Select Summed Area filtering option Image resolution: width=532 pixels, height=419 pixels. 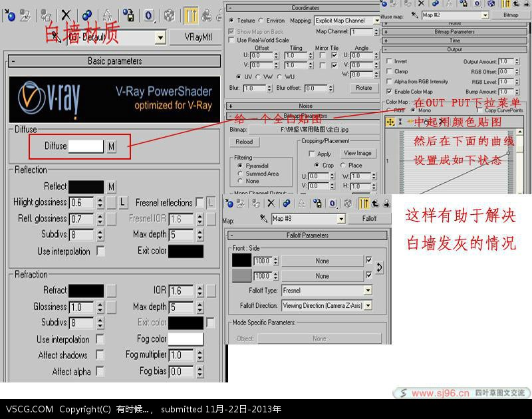[x=241, y=174]
